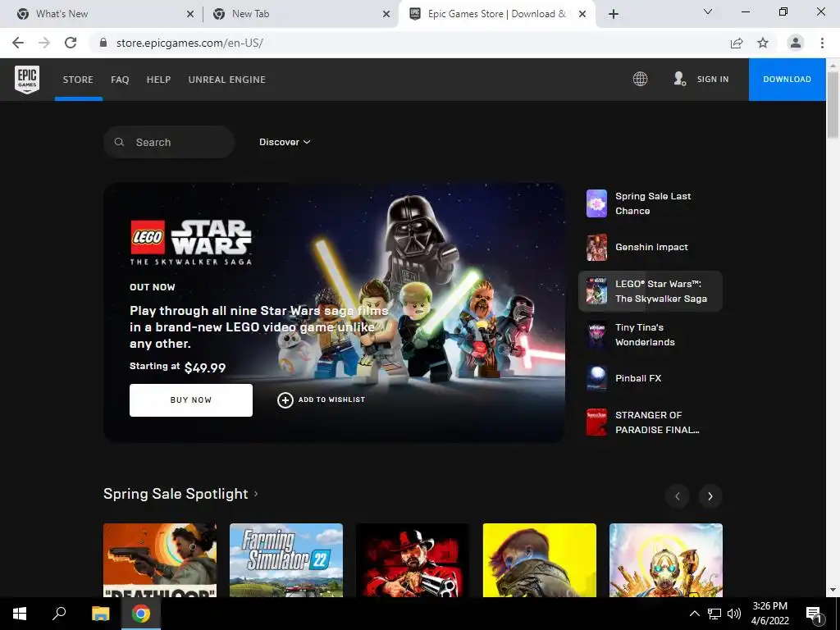Viewport: 840px width, 630px height.
Task: Open the language globe icon
Action: tap(640, 79)
